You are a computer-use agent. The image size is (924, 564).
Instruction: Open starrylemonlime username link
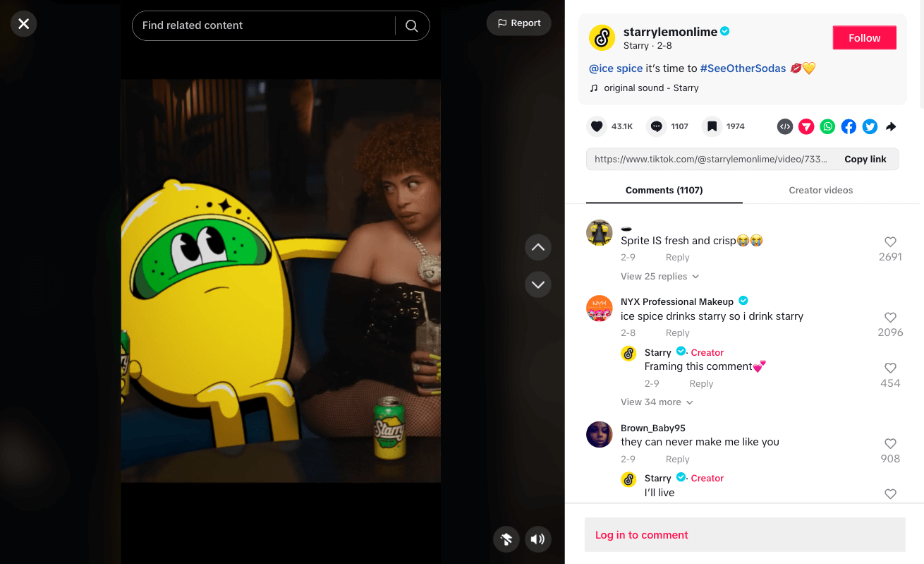[x=670, y=32]
